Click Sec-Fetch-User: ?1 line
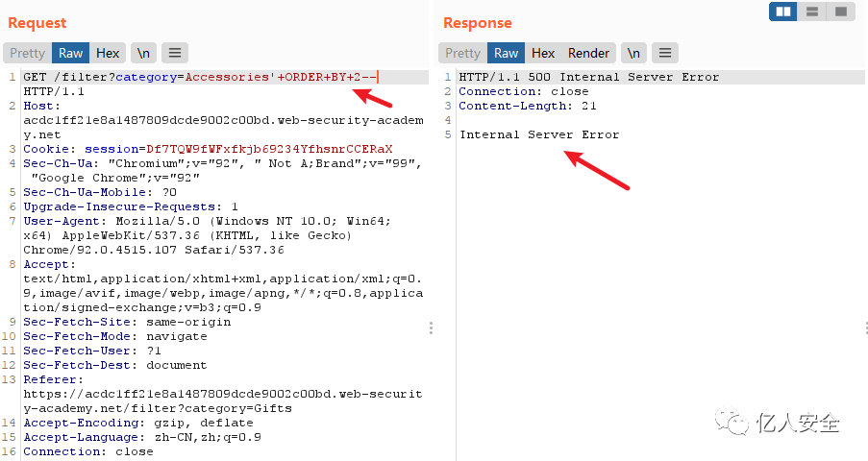Image resolution: width=868 pixels, height=461 pixels. [x=92, y=351]
